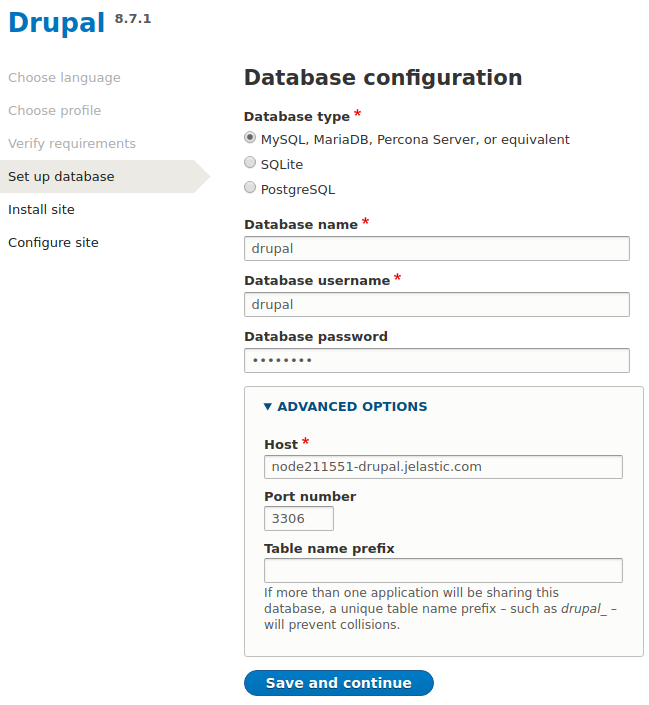The width and height of the screenshot is (649, 705).
Task: Go to Choose language step in sidebar
Action: point(64,78)
